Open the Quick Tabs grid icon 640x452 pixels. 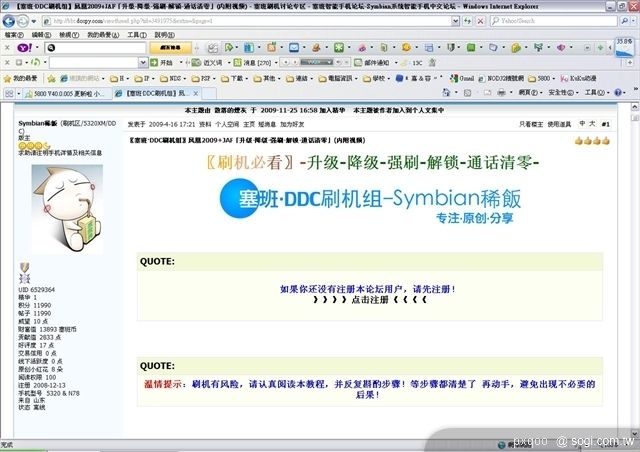tap(9, 94)
